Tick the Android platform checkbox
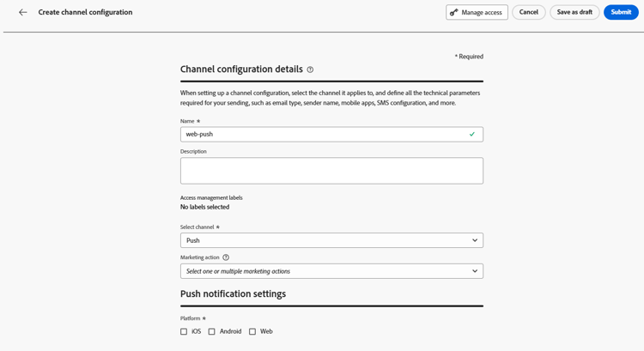This screenshot has width=644, height=351. pyautogui.click(x=212, y=331)
